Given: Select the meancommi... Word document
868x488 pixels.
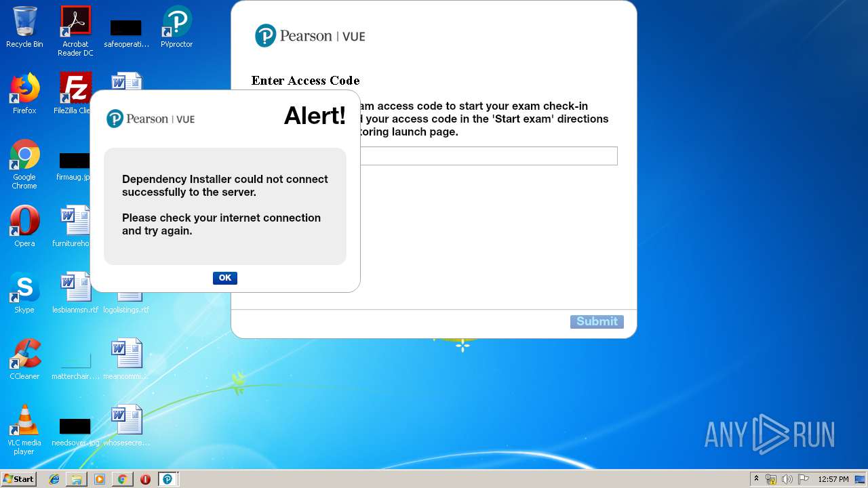Looking at the screenshot, I should (126, 359).
